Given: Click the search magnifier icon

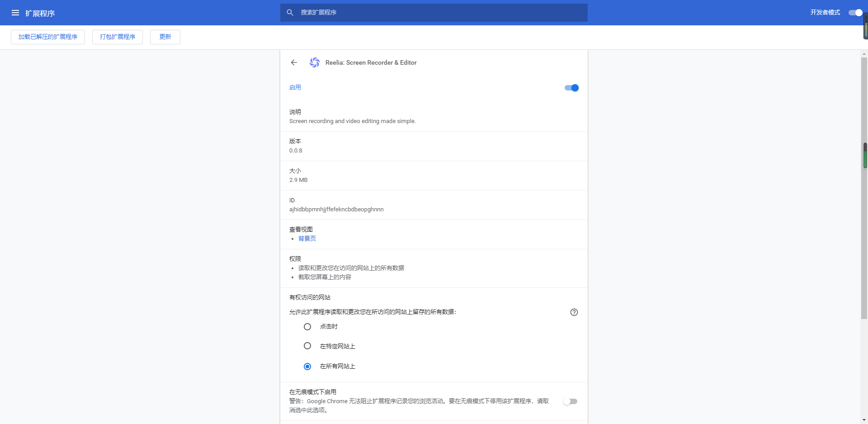Looking at the screenshot, I should tap(290, 12).
